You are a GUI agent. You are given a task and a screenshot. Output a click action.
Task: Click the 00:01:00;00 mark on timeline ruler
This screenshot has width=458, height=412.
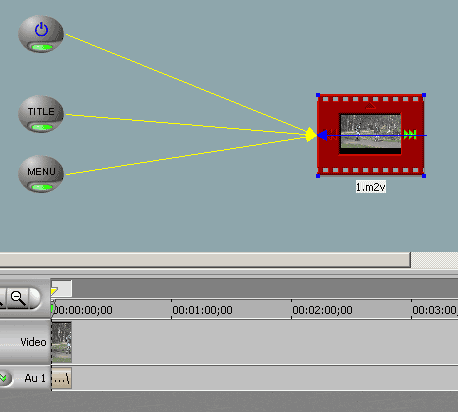pos(202,310)
